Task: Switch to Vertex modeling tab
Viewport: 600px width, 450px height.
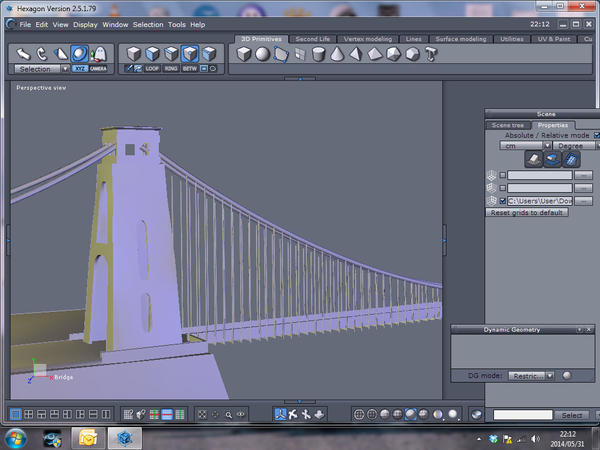Action: click(368, 39)
